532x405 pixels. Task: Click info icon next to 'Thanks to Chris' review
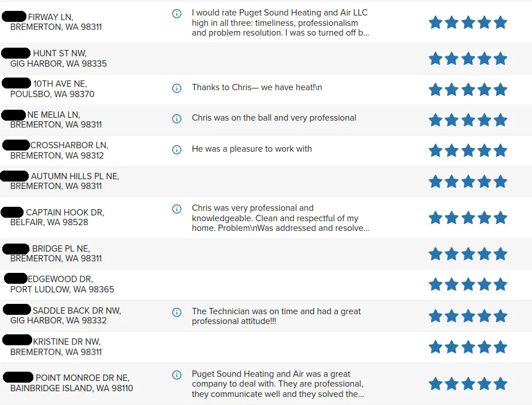tap(177, 88)
